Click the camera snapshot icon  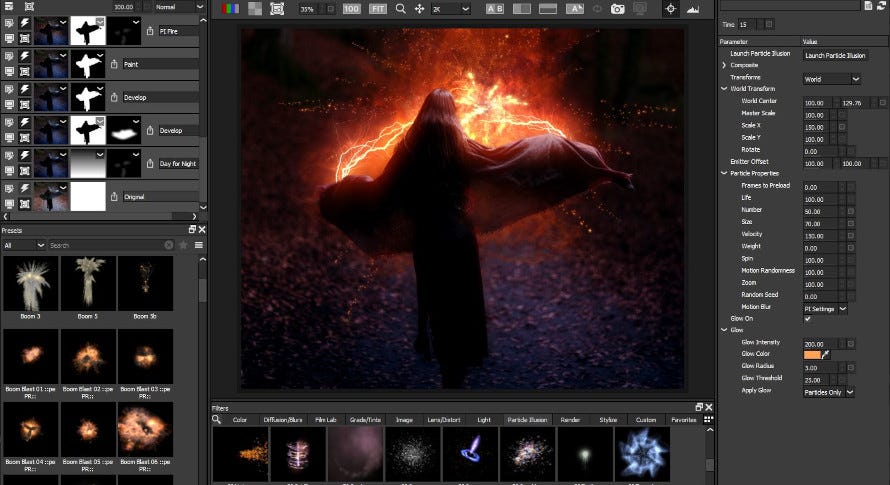[x=617, y=8]
